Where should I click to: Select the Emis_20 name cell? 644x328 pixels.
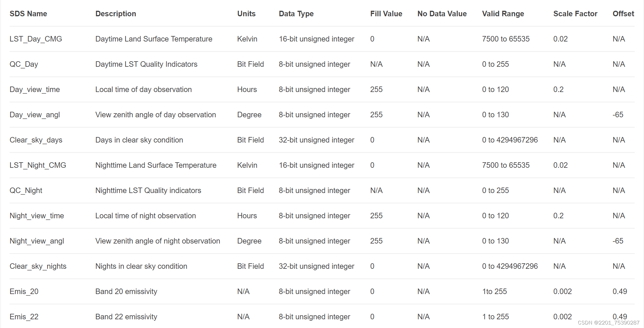point(24,291)
